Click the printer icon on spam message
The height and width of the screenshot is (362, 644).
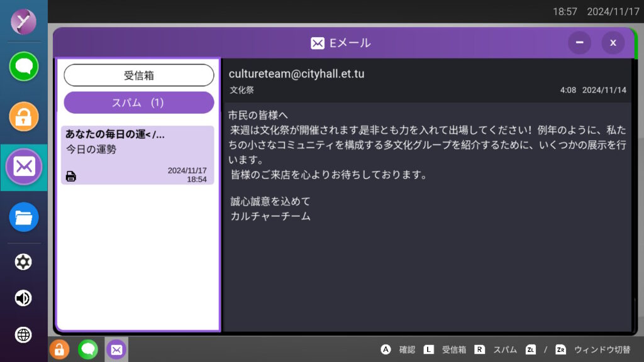(x=70, y=177)
